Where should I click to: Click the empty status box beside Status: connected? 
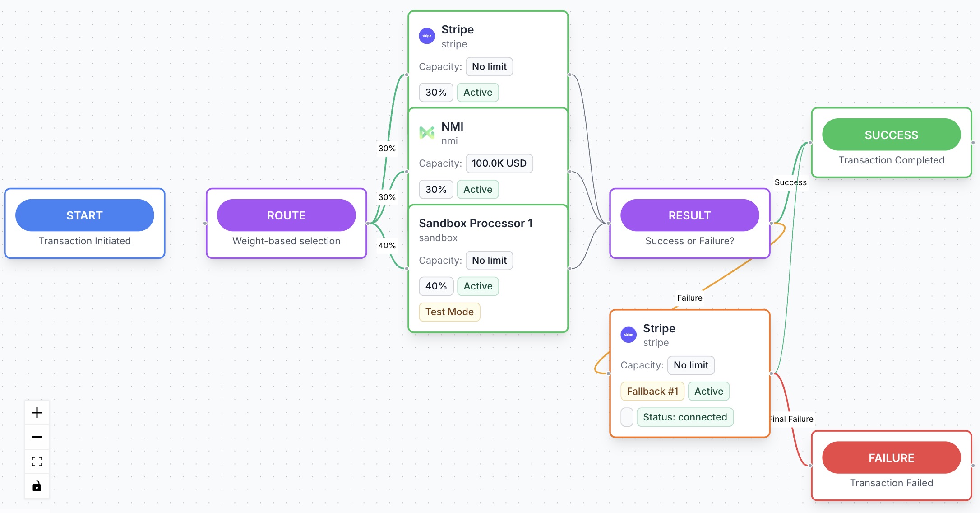(x=627, y=417)
